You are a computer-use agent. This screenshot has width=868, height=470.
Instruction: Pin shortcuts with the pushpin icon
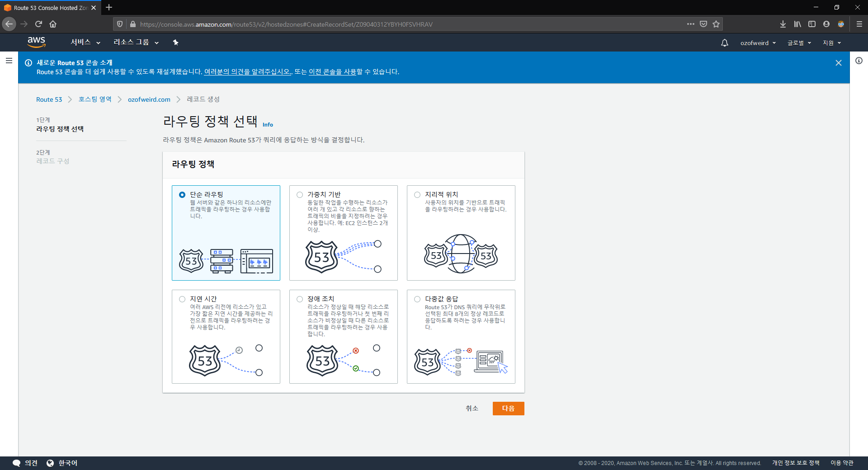176,42
